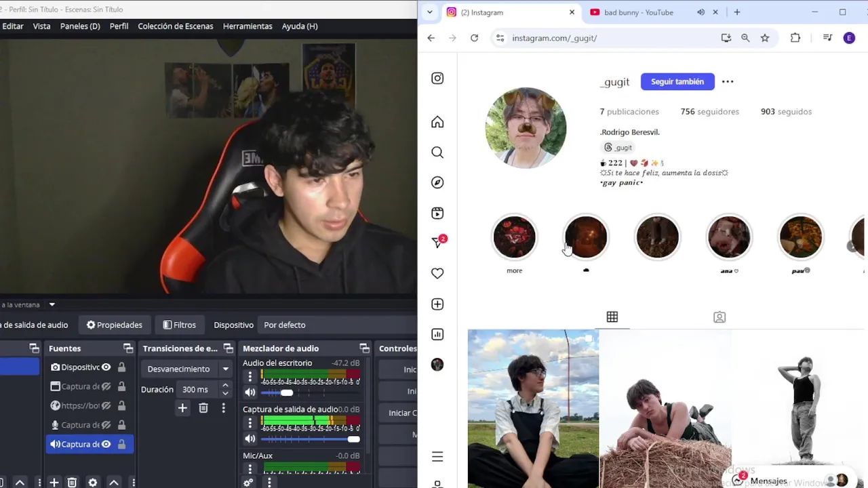
Task: Toggle visibility of the selected audio capture source
Action: click(106, 445)
